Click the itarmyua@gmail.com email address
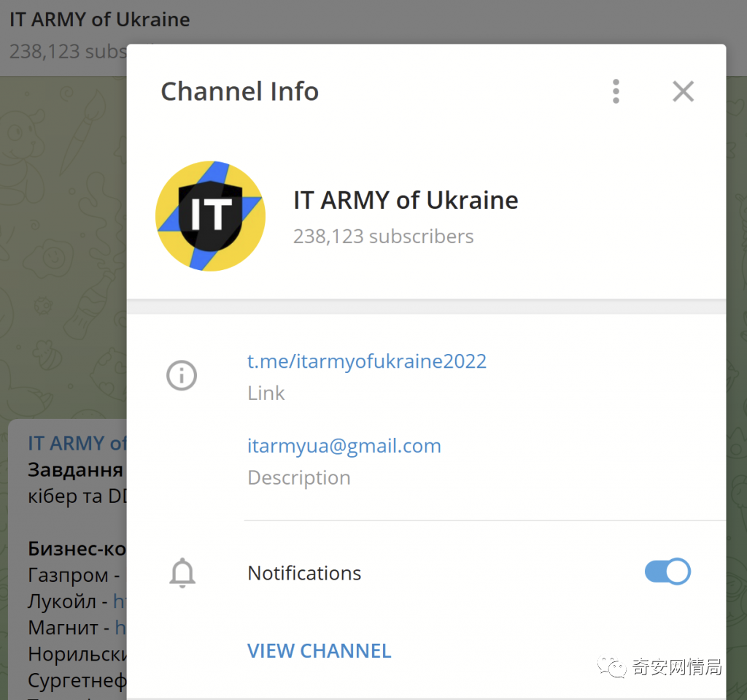Viewport: 747px width, 700px height. [x=344, y=445]
